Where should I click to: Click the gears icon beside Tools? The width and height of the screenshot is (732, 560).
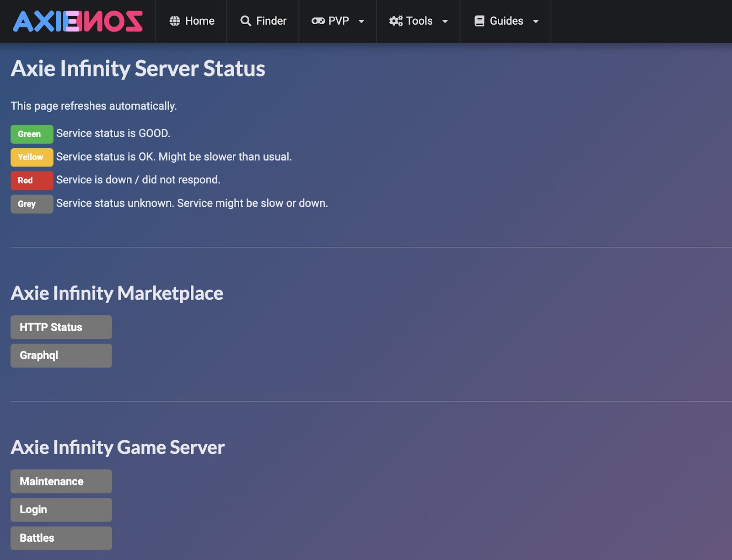396,21
